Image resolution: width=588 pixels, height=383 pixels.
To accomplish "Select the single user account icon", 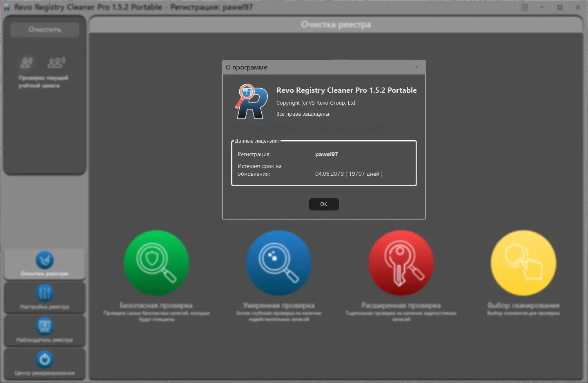I will (x=27, y=62).
